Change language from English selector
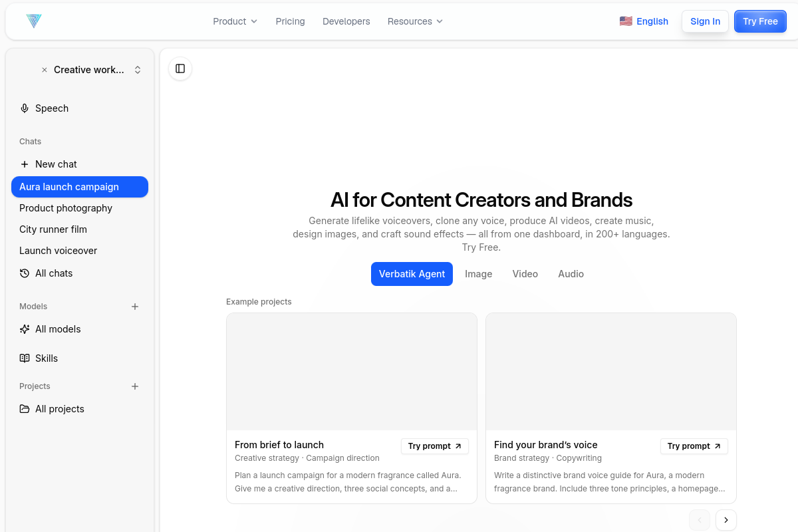This screenshot has height=532, width=798. [644, 21]
